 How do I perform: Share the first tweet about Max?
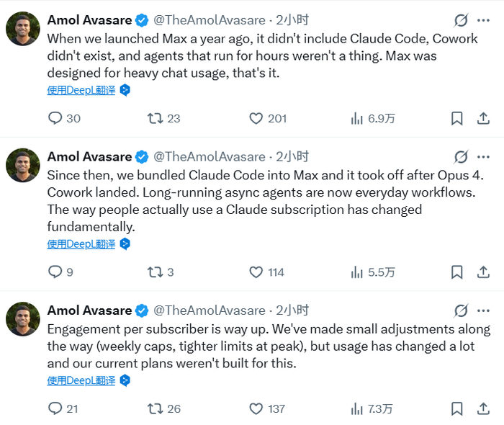pyautogui.click(x=484, y=118)
